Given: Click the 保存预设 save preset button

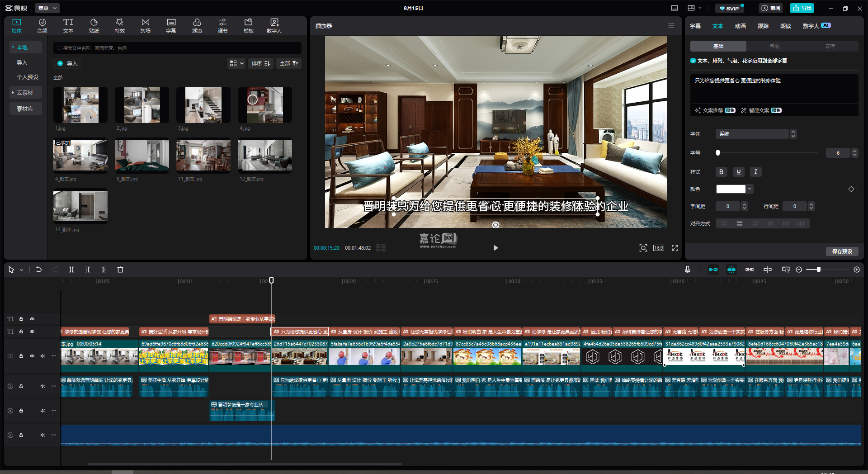Looking at the screenshot, I should (842, 251).
